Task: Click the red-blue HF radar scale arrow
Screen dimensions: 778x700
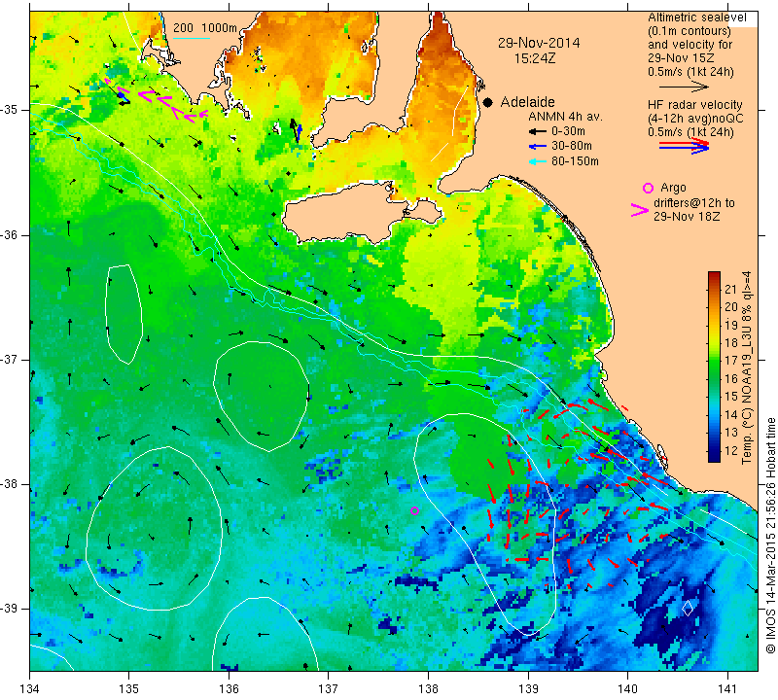Action: [x=684, y=146]
